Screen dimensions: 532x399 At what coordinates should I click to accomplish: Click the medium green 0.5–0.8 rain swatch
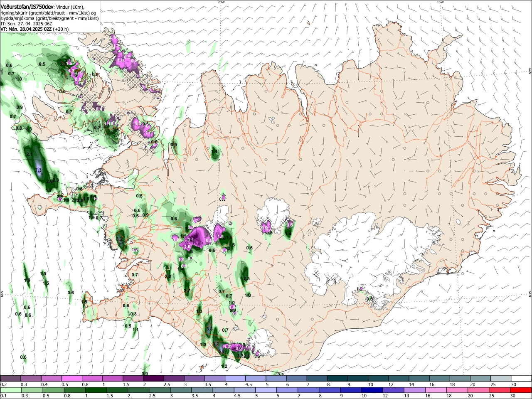pos(53,389)
